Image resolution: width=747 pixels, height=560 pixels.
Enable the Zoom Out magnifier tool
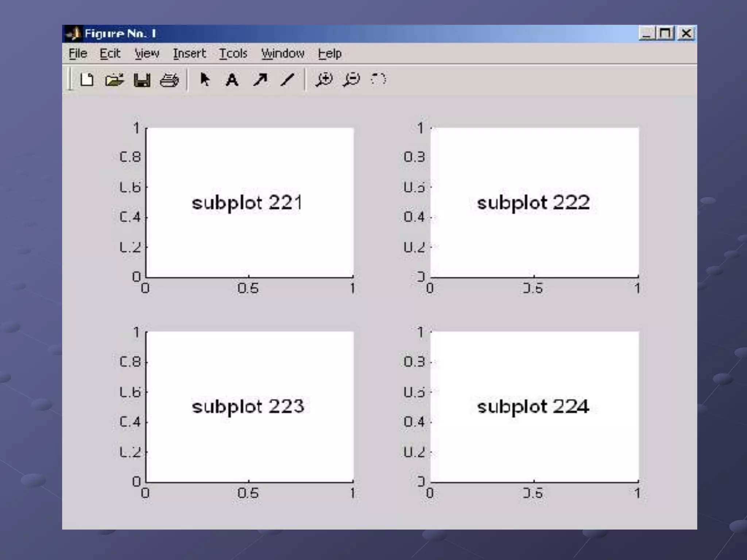coord(351,79)
